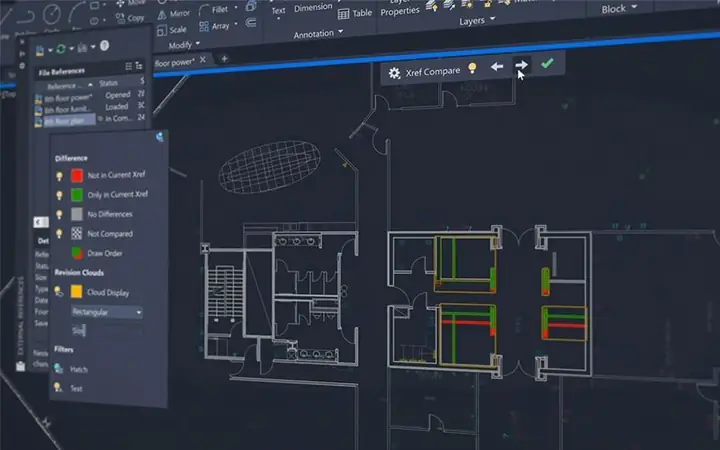Click Not Compared hatch pattern swatch

(77, 233)
